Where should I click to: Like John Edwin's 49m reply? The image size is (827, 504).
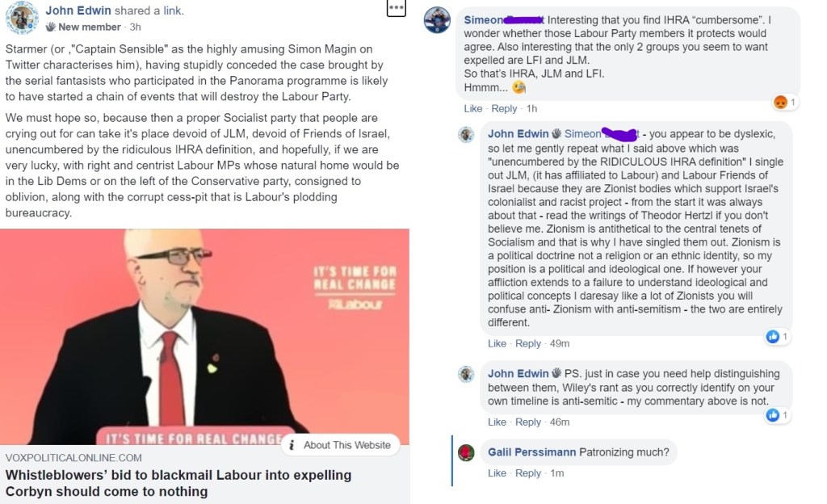pyautogui.click(x=497, y=344)
